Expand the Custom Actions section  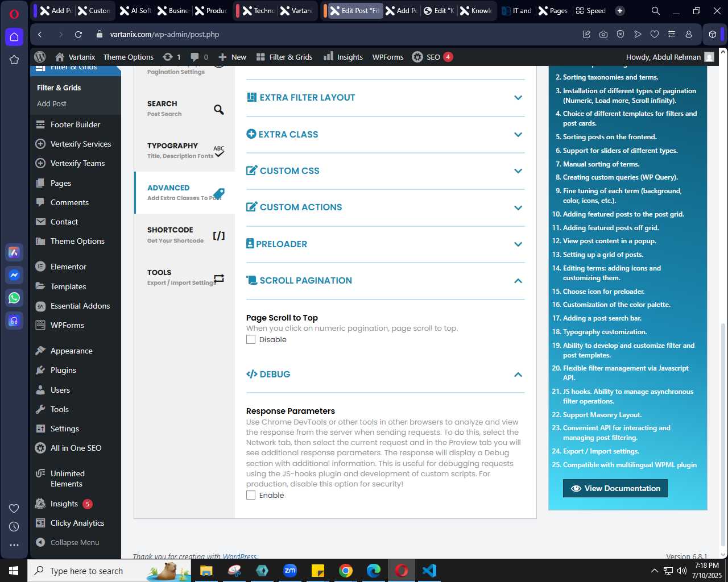click(x=385, y=207)
